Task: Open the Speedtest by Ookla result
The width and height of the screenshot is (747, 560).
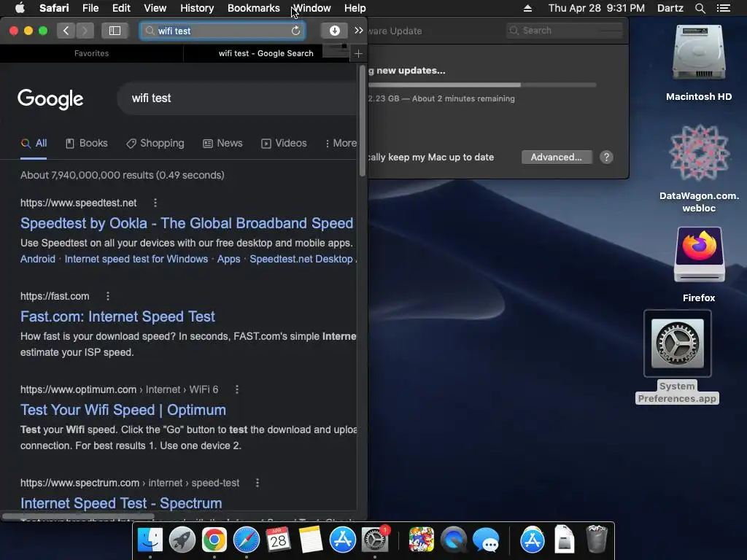Action: click(187, 223)
